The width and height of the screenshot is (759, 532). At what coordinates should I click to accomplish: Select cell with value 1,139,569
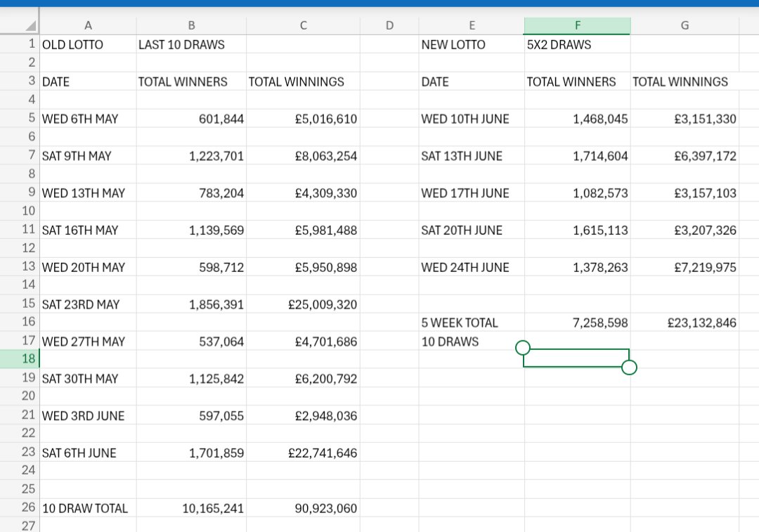click(192, 231)
